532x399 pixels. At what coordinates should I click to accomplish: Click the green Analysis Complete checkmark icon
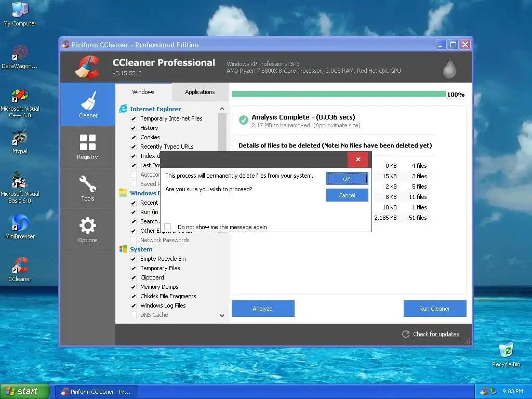tap(243, 120)
